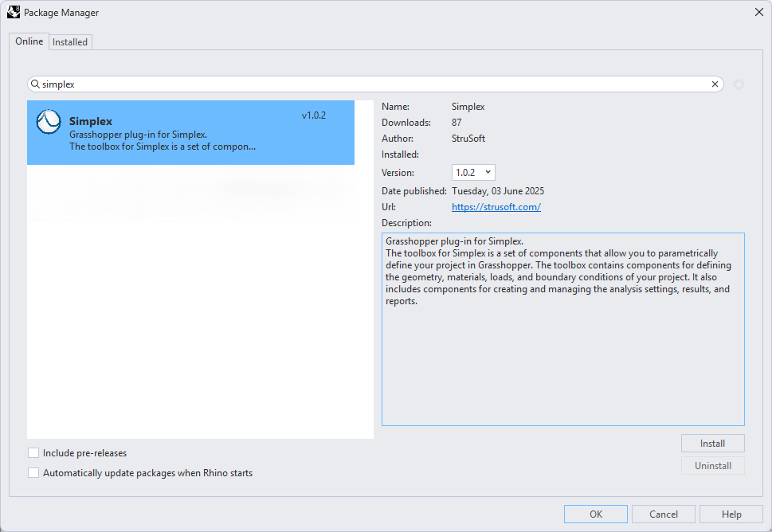Click the magnifier search icon
This screenshot has width=772, height=532.
[35, 84]
